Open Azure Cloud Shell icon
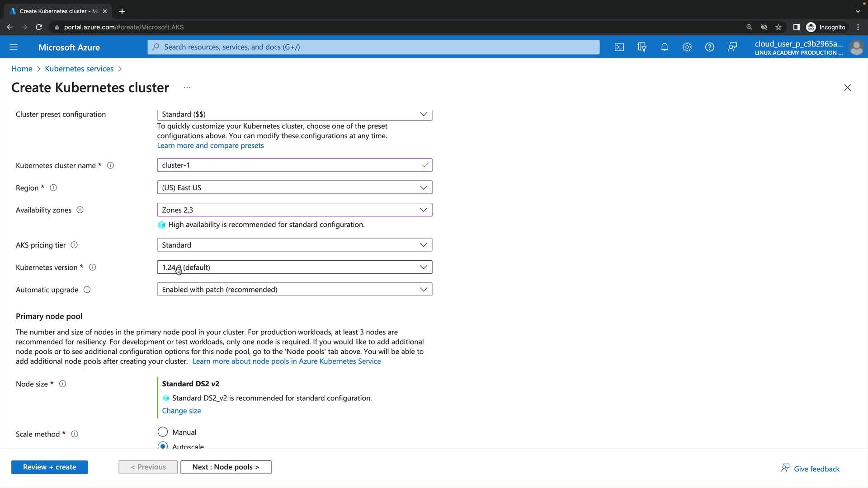Screen dimensions: 868x488 pos(619,47)
